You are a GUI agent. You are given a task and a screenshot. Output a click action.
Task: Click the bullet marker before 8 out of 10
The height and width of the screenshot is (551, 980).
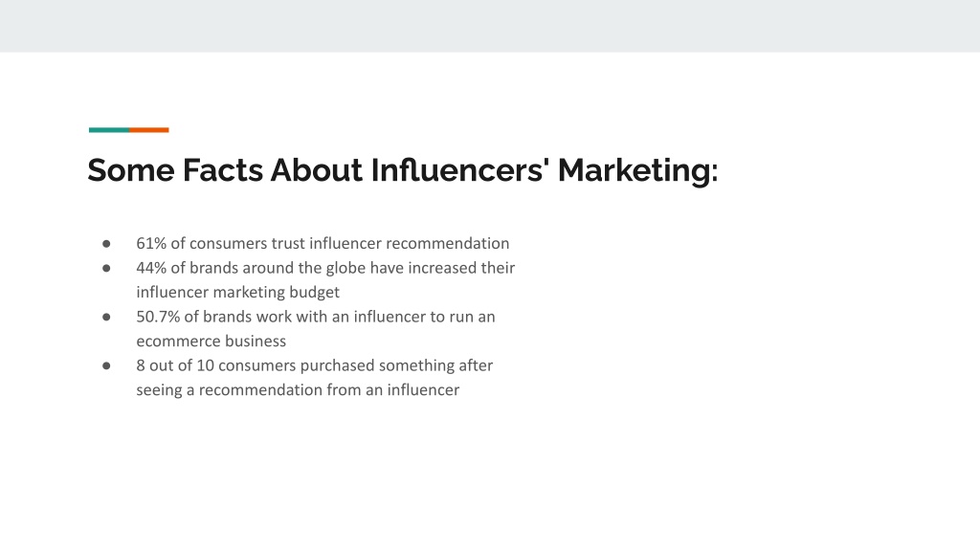tap(106, 365)
